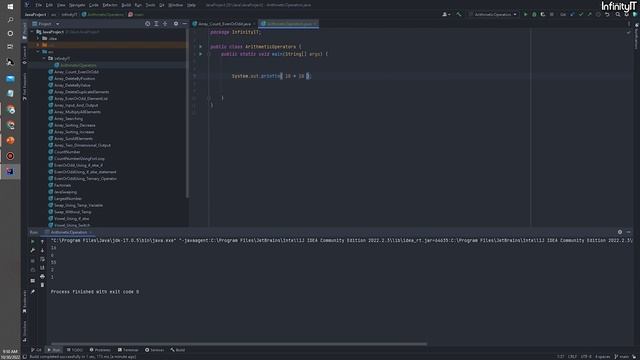
Task: Pin the Run tab using pin icon
Action: [x=33, y=292]
